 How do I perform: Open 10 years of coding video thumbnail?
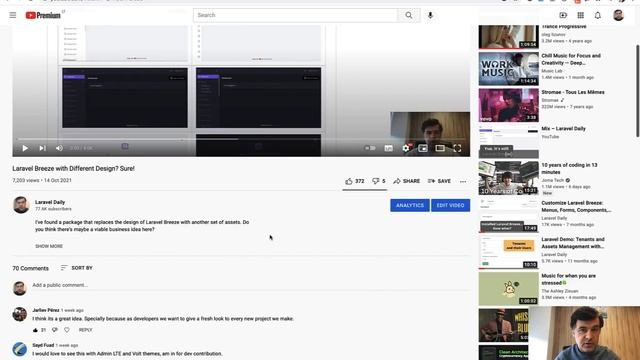point(509,178)
